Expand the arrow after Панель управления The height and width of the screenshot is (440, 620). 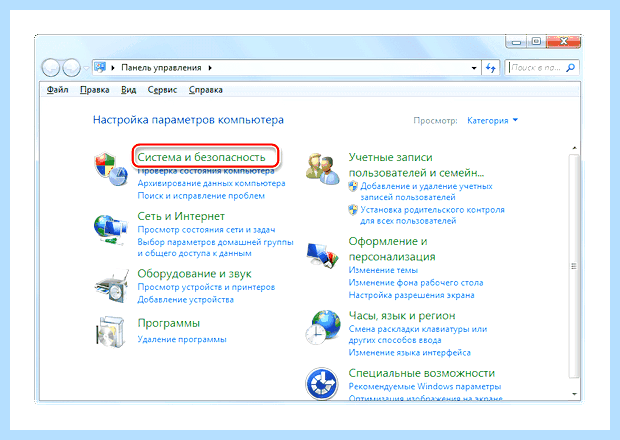tap(210, 68)
